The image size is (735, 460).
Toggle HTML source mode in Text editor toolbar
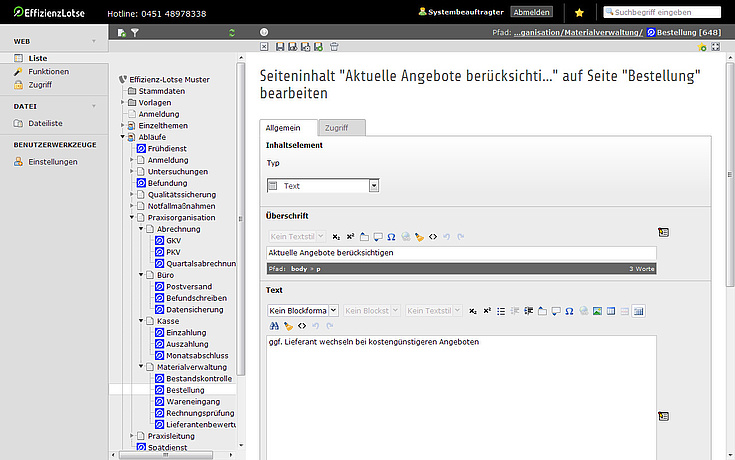pos(301,326)
